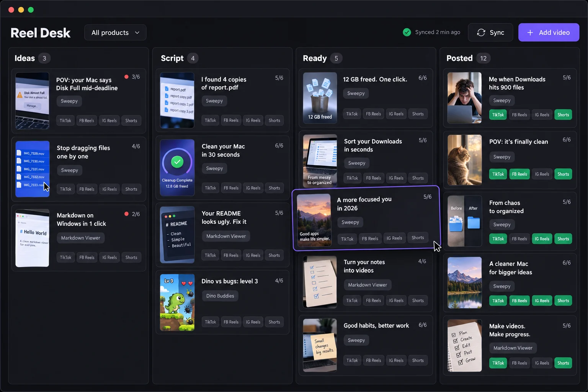Click the Sync button
This screenshot has height=392, width=588.
(491, 33)
